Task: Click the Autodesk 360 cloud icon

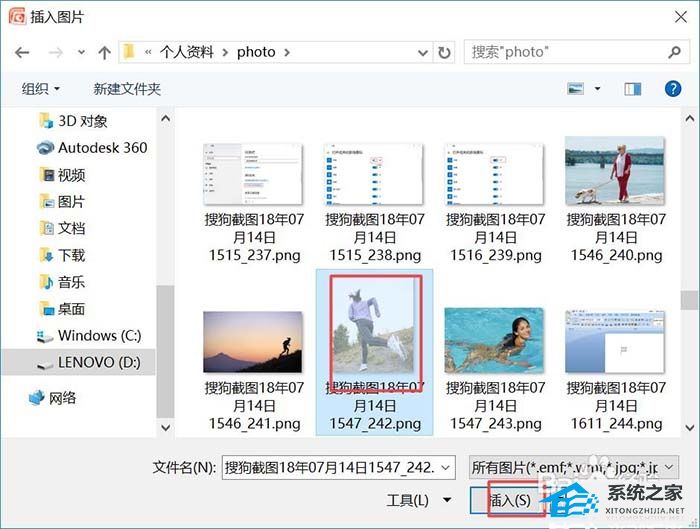Action: 45,148
